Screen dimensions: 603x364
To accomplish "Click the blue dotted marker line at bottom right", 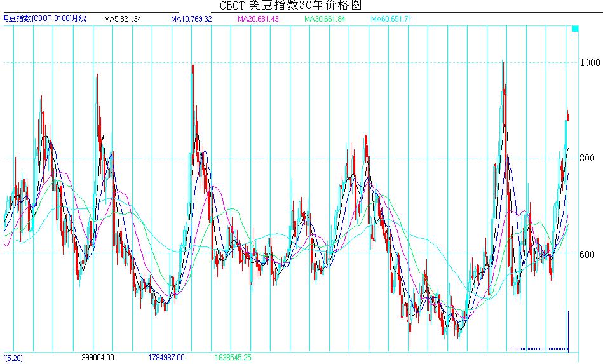I will (539, 349).
